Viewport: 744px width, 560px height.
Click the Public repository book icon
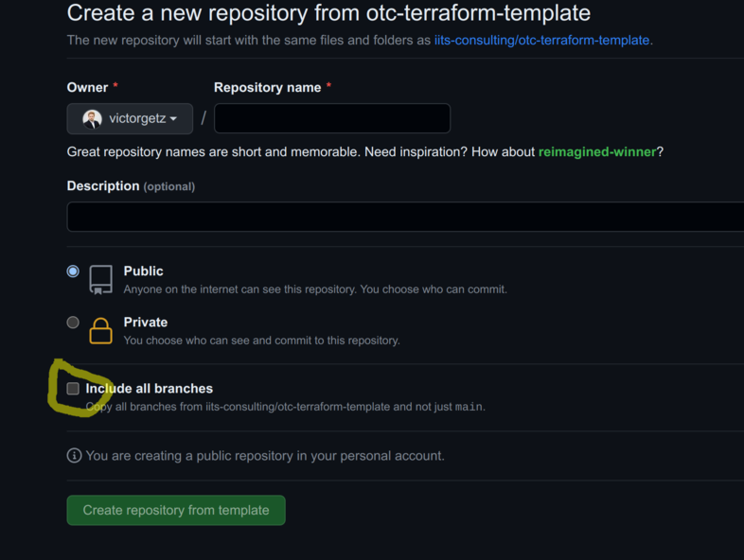tap(100, 280)
